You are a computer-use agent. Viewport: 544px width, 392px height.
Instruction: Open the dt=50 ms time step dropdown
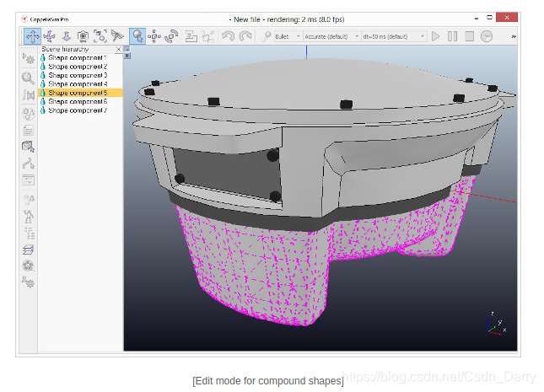click(x=394, y=36)
